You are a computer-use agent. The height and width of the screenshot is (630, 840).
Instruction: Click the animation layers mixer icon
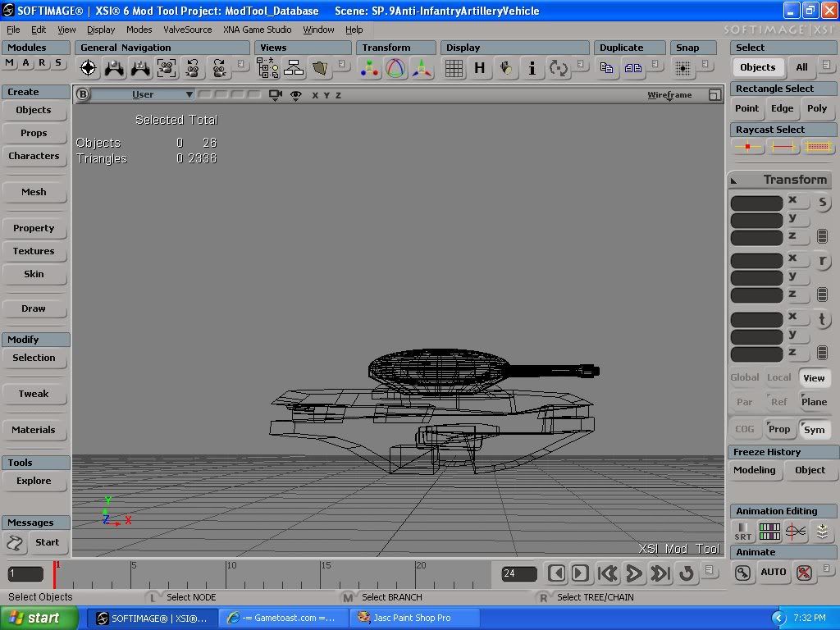coord(822,532)
